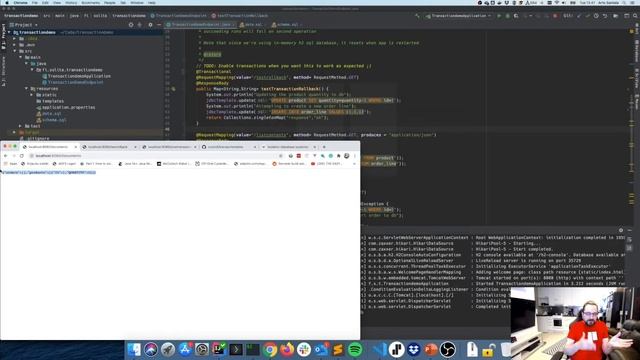640x360 pixels.
Task: Open the Project tool window side tab
Action: (3, 37)
